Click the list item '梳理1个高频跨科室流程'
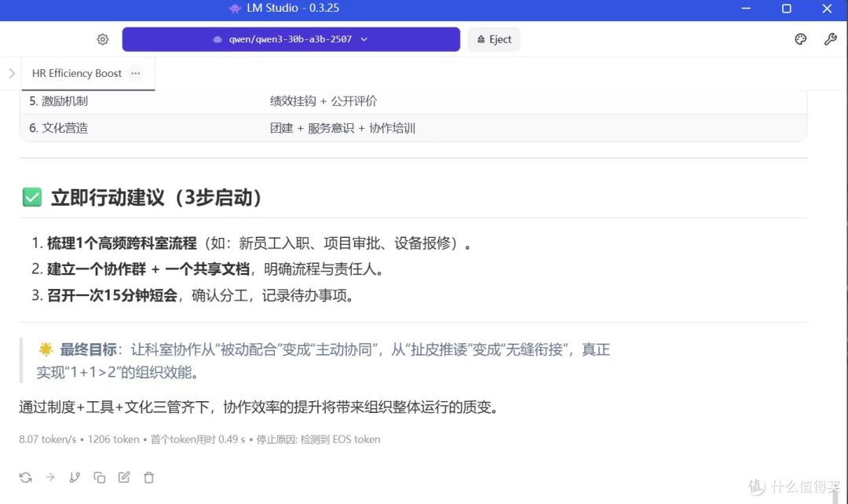 (x=122, y=243)
